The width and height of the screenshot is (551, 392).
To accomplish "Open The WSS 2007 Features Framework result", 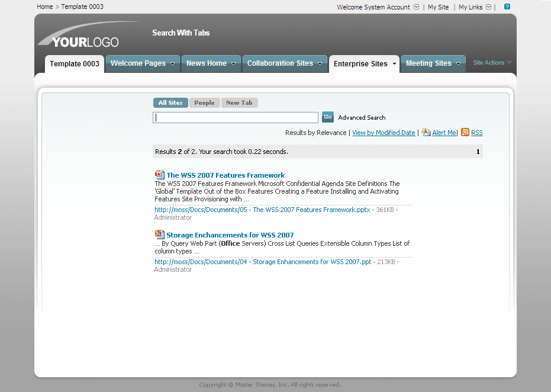I will [225, 175].
